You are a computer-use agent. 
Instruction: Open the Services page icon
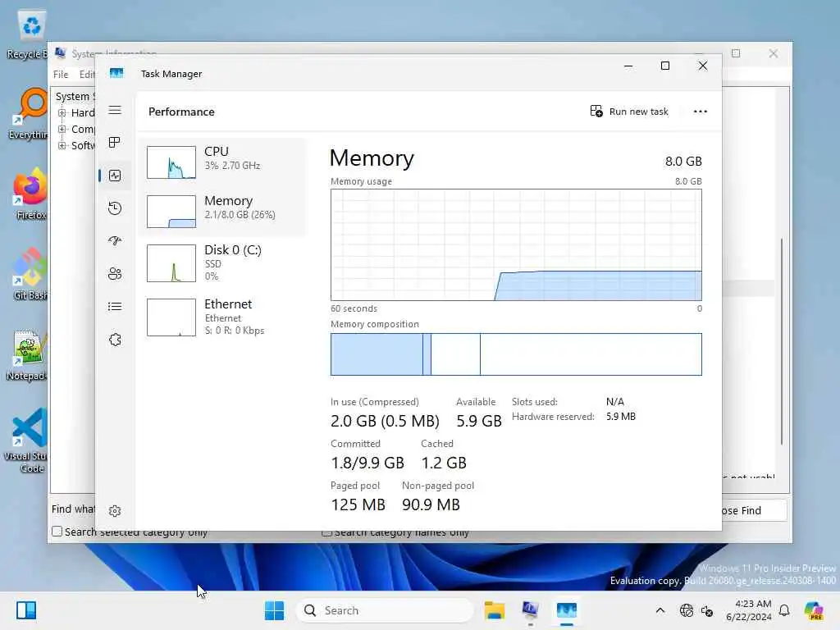coord(115,340)
